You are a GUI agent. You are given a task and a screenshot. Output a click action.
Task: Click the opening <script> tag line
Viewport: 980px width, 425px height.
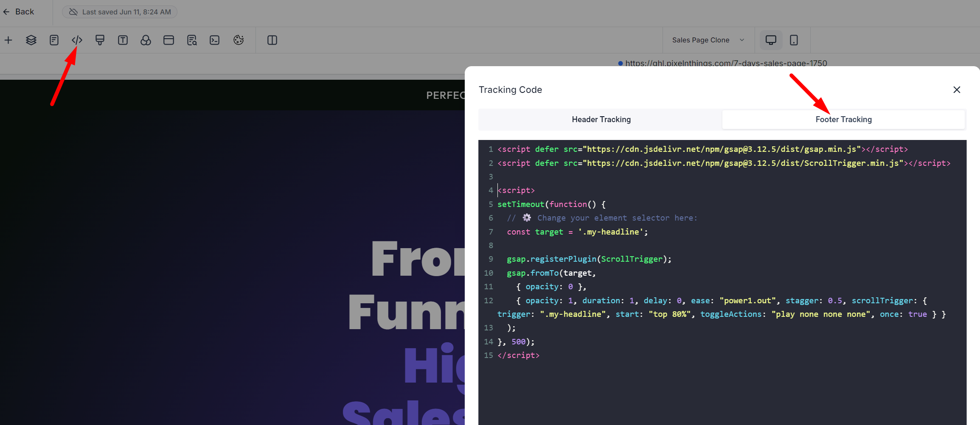[516, 190]
